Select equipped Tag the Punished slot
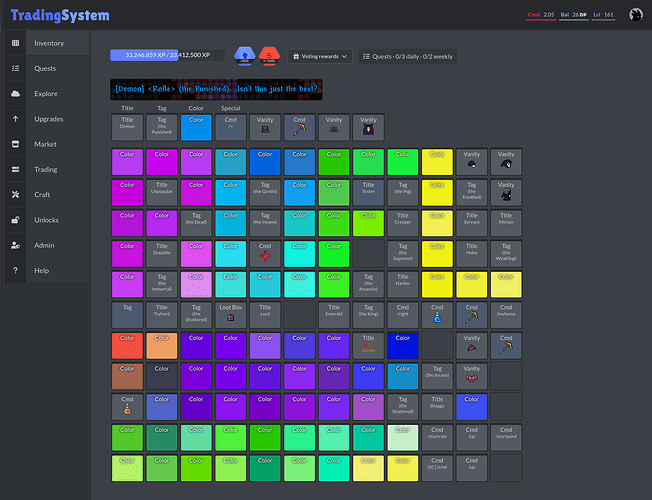Screen dimensions: 652x500 (x=162, y=127)
